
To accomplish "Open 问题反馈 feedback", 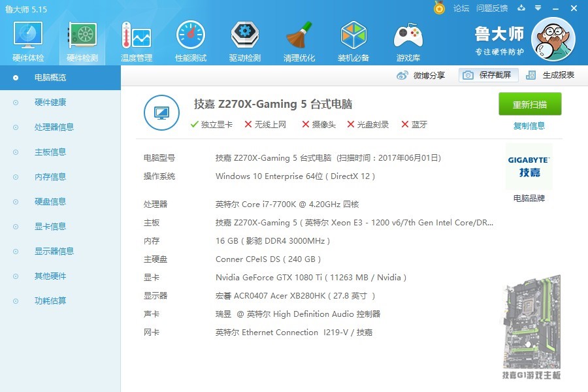I will [x=491, y=8].
